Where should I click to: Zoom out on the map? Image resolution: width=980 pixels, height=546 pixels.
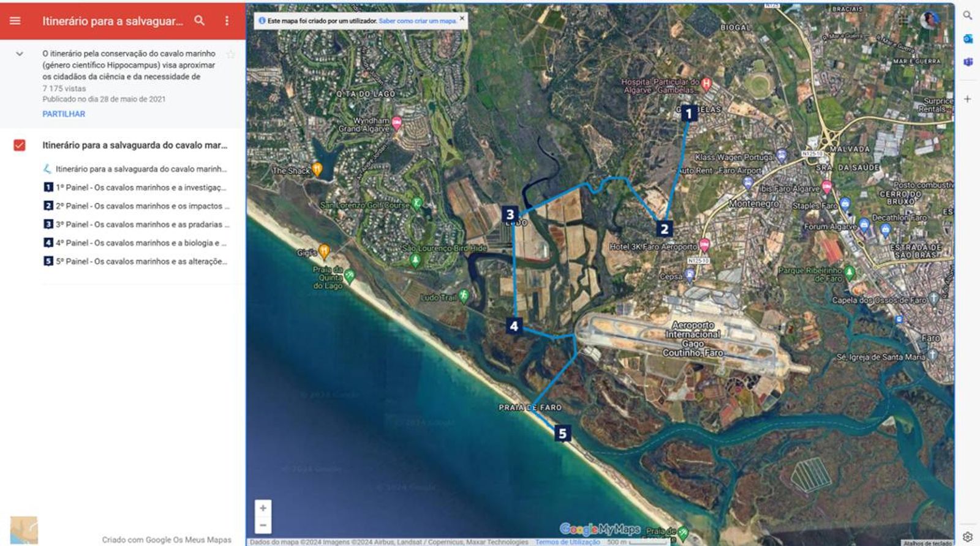263,525
